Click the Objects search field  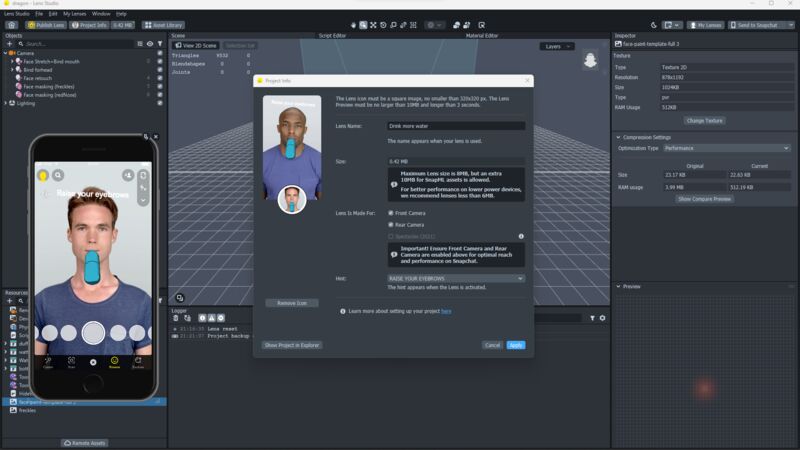pos(79,44)
